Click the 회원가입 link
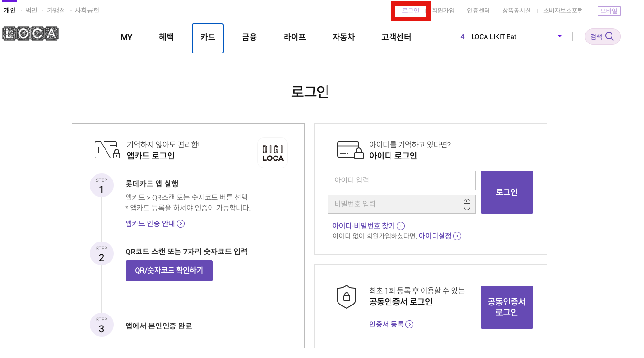Screen dimensions: 644x358 tap(443, 11)
